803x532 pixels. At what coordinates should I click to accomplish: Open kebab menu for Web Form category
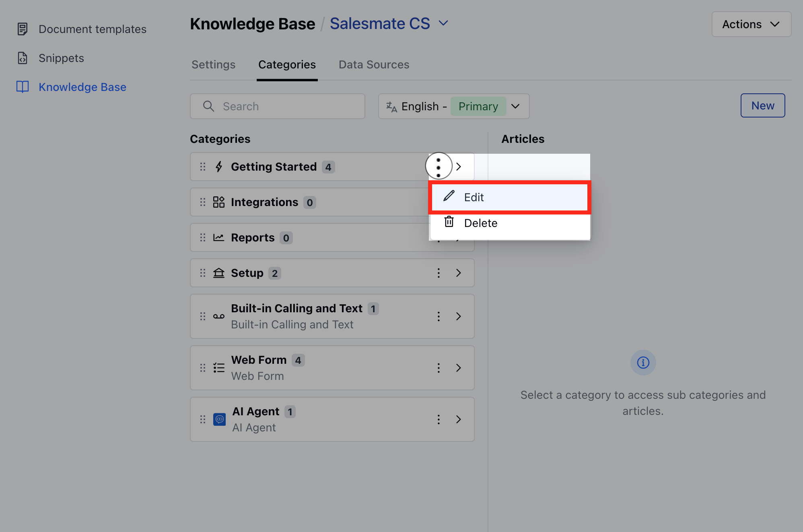439,368
